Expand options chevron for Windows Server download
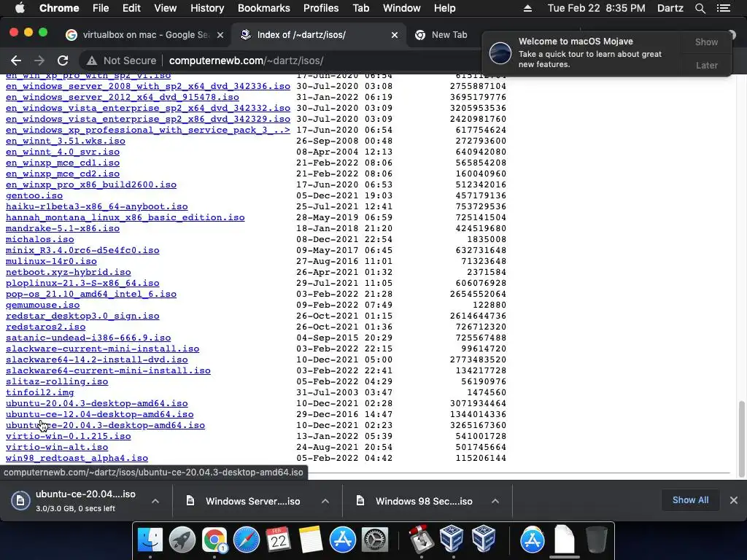Screen dimensions: 747x560 coord(325,501)
